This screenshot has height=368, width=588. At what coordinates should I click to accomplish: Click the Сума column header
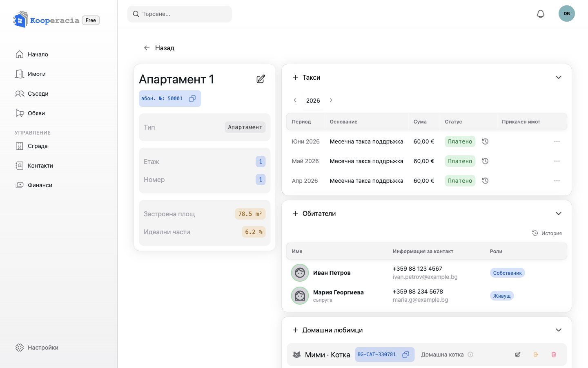(x=420, y=122)
